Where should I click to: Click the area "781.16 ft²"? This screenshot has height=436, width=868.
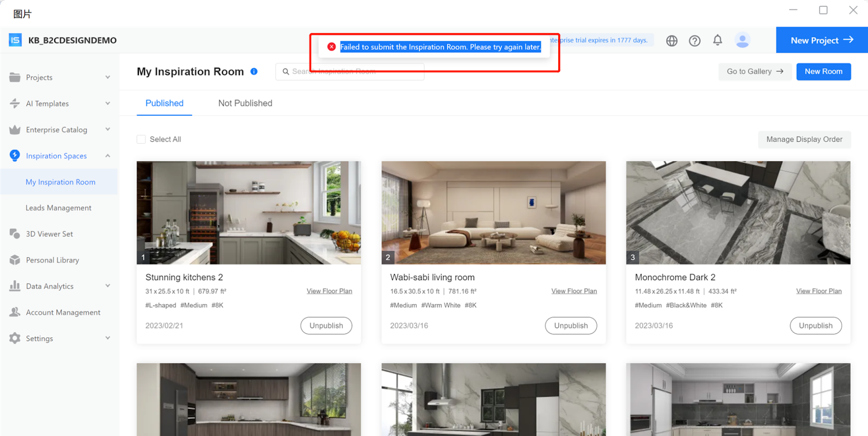[463, 292]
